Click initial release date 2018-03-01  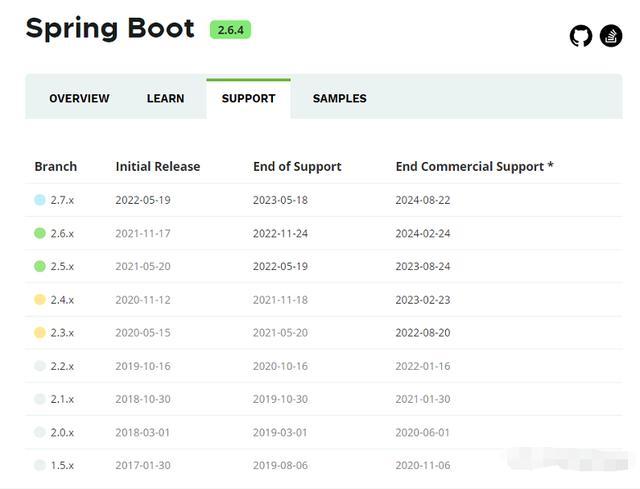click(142, 432)
